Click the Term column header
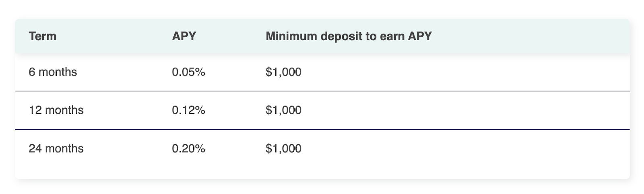Viewport: 644px width, 194px height. (x=42, y=36)
